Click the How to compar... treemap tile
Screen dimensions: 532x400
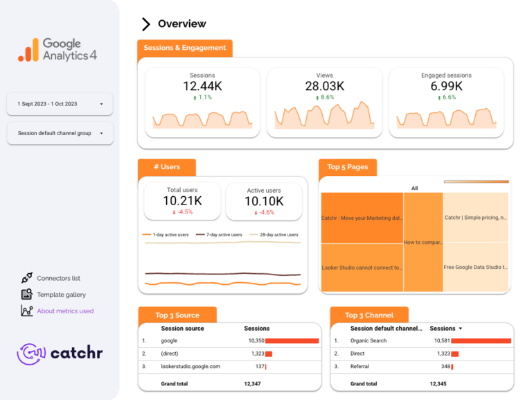pos(423,242)
